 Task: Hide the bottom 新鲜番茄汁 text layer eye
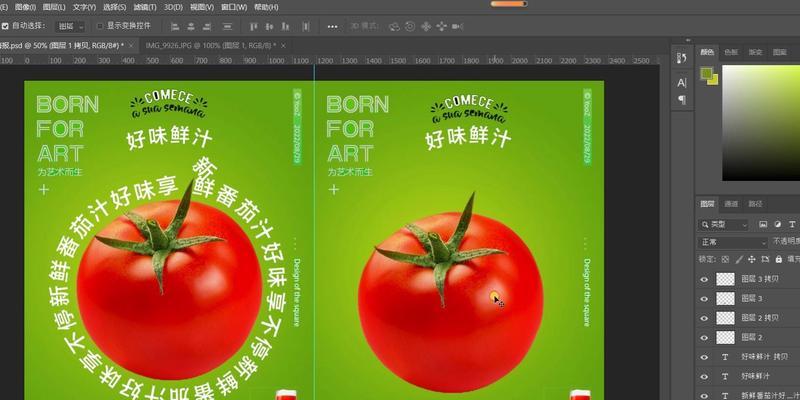click(x=705, y=395)
